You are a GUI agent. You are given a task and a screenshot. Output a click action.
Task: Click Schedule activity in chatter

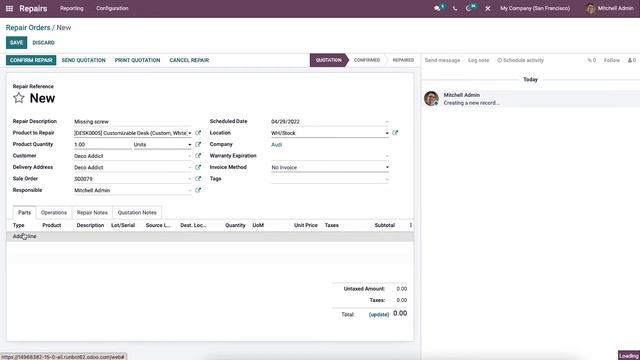click(520, 60)
